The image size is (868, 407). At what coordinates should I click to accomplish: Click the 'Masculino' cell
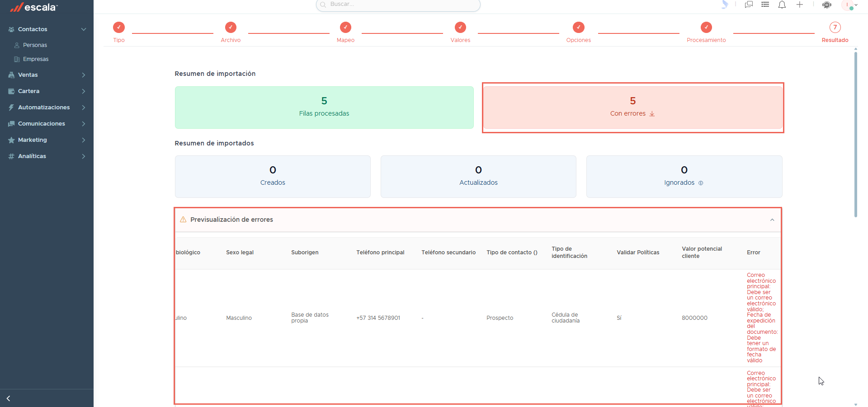coord(239,318)
